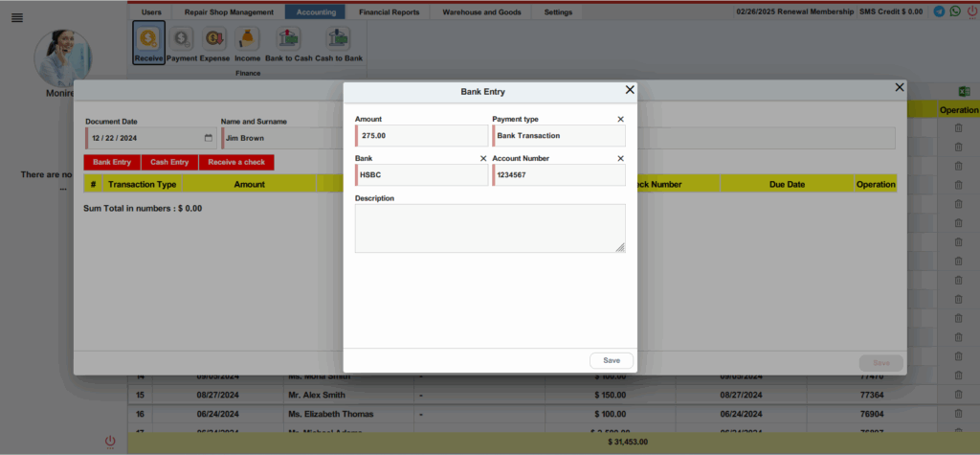
Task: Close the Receive document dialog behind
Action: (900, 87)
